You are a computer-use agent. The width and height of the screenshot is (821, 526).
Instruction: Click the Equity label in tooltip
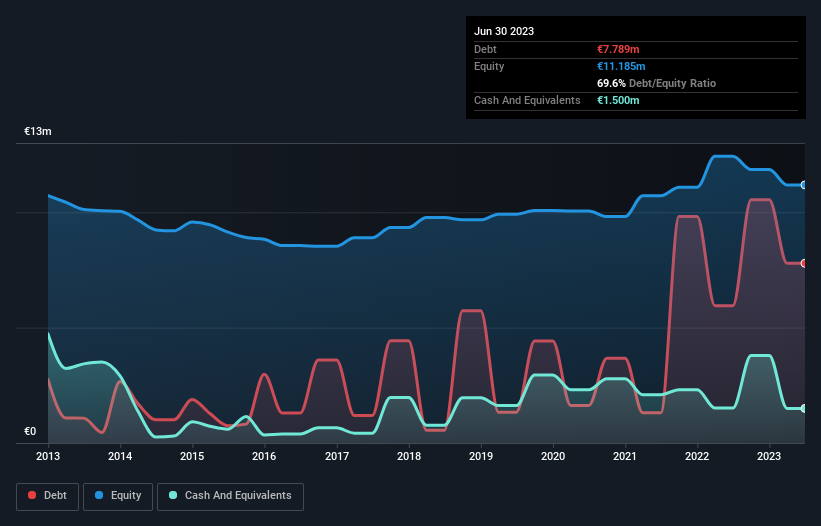489,66
